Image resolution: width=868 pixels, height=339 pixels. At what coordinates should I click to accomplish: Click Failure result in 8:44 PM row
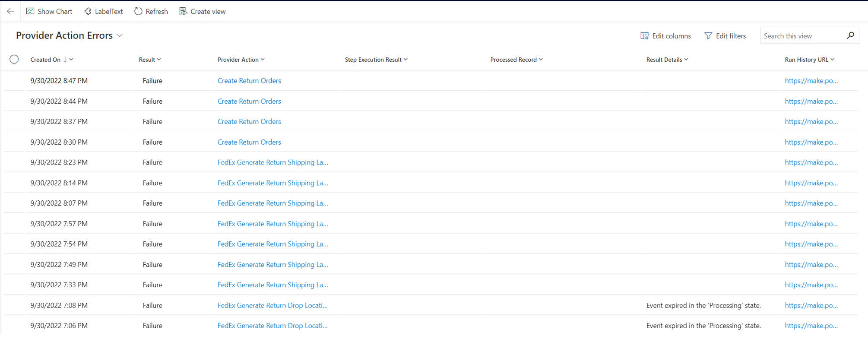[152, 101]
